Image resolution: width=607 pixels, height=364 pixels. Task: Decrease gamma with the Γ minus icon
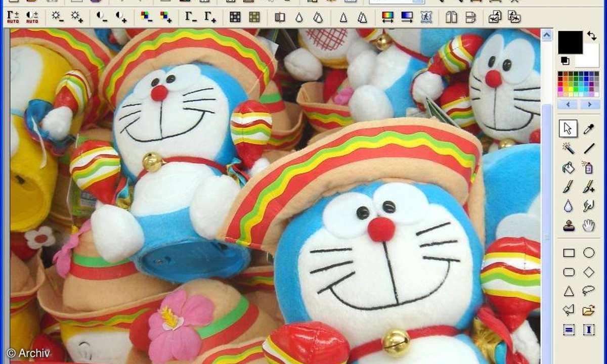(191, 17)
